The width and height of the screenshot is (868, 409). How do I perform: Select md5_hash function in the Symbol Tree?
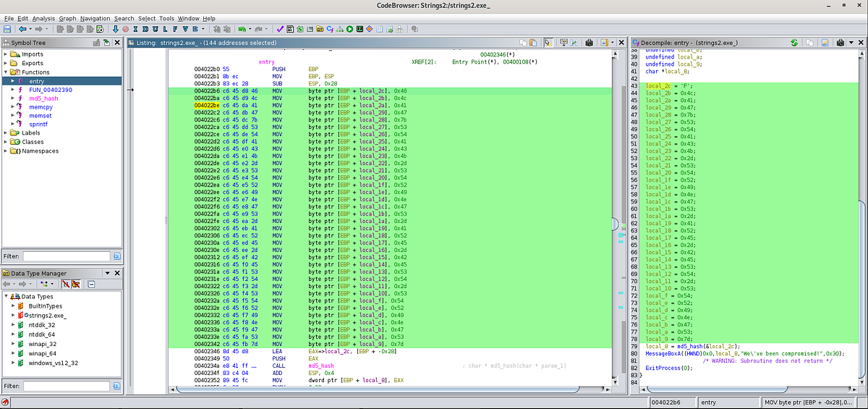click(x=43, y=98)
